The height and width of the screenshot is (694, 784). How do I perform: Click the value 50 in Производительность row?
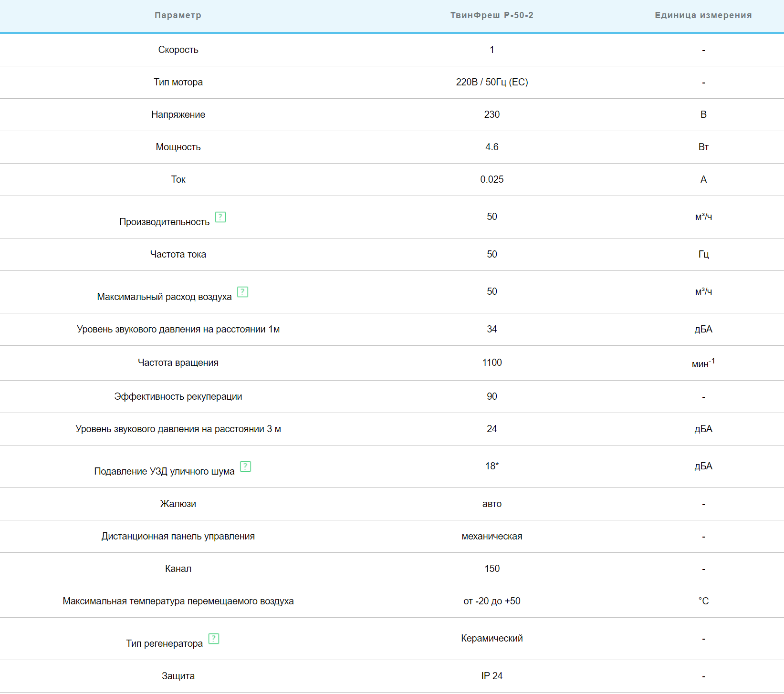[x=492, y=217]
